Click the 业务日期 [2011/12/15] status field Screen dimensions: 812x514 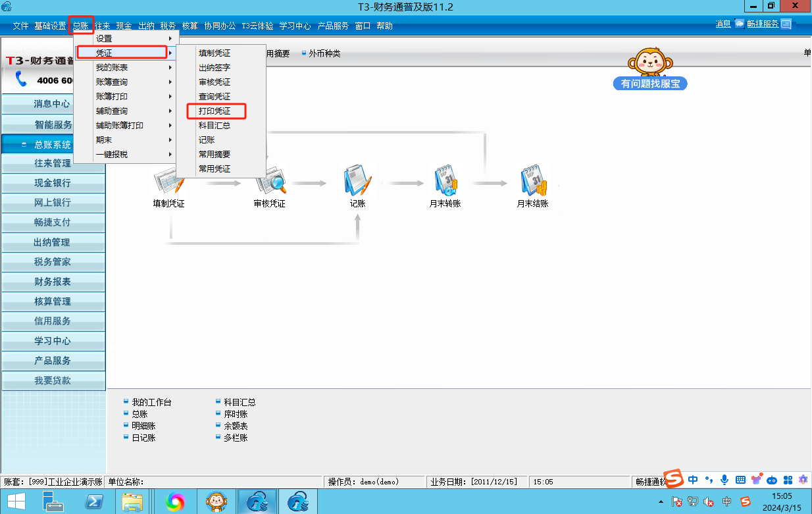tap(475, 482)
